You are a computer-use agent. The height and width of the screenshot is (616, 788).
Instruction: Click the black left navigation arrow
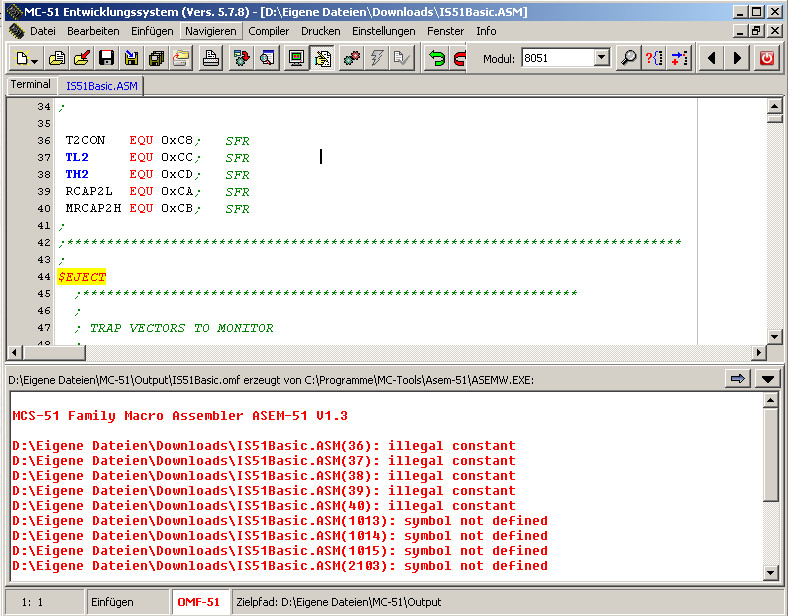click(711, 58)
